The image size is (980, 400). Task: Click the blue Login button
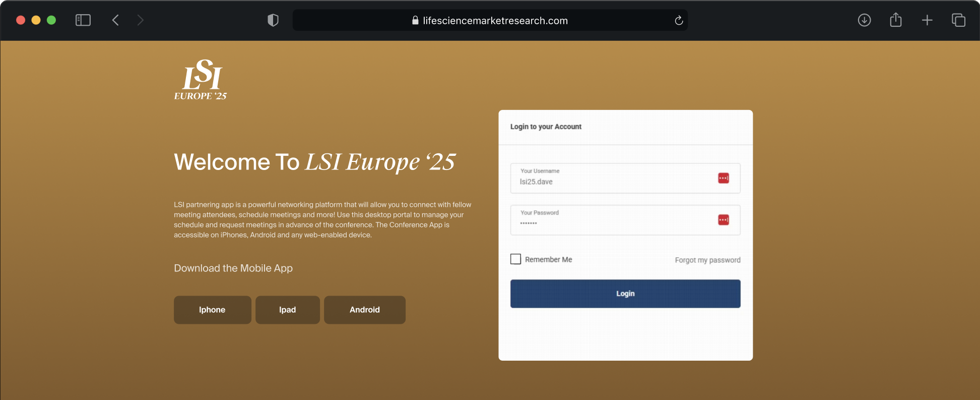[x=625, y=294]
